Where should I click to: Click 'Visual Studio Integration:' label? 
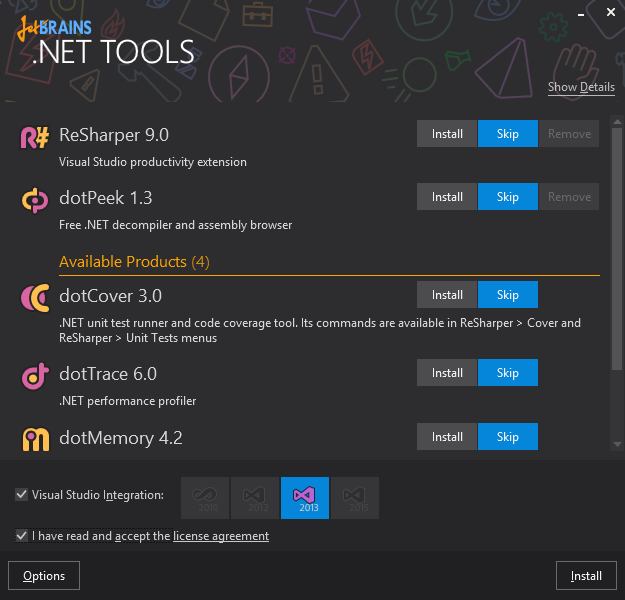[98, 495]
